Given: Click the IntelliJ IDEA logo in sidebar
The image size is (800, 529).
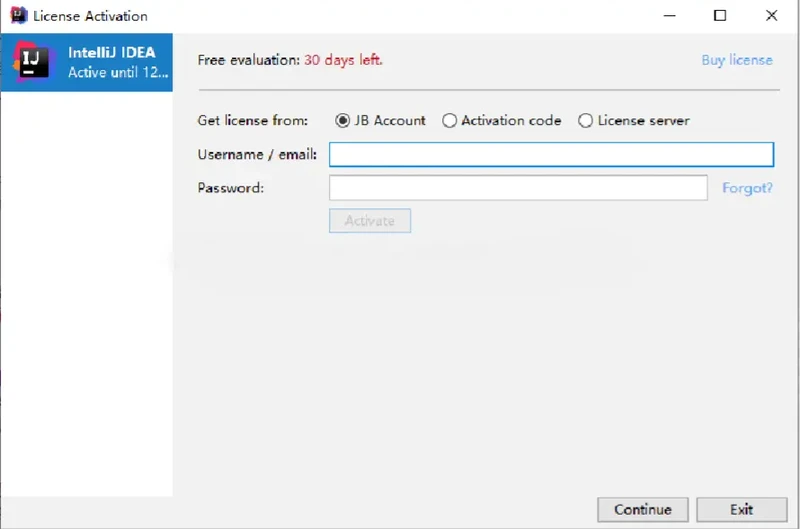Looking at the screenshot, I should tap(31, 62).
